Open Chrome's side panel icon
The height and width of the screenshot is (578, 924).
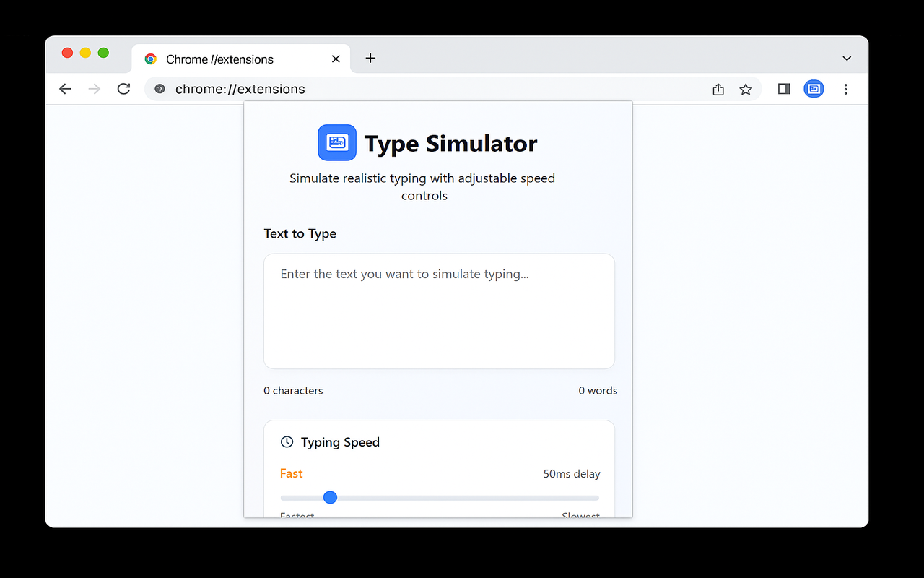pos(783,88)
